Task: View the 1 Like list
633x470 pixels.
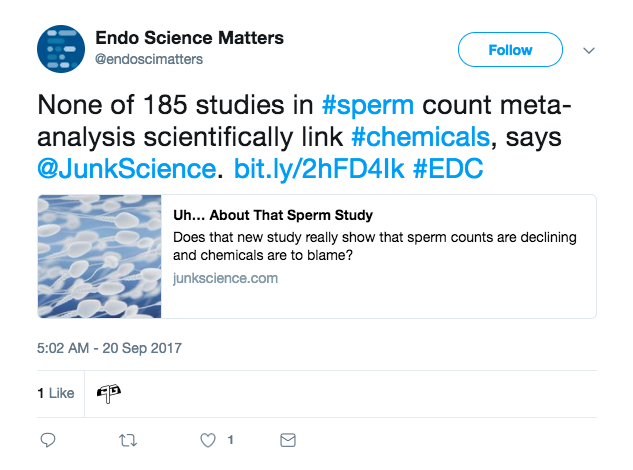Action: click(x=56, y=393)
